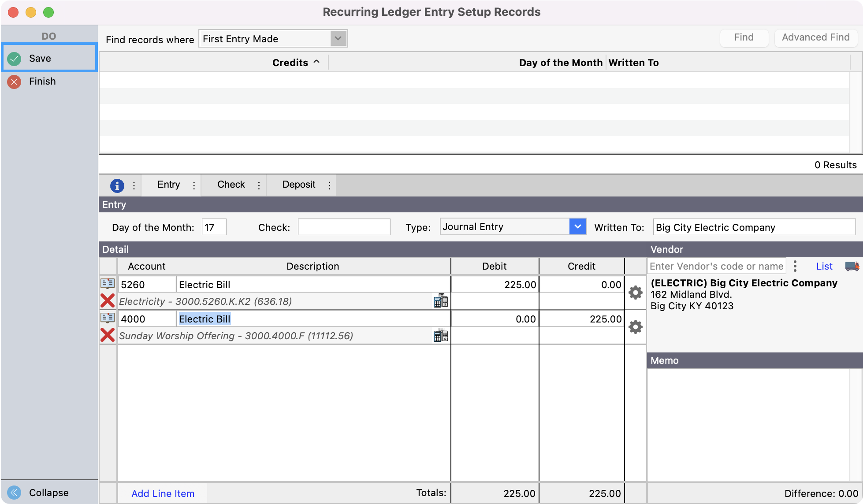Click the vendor List link
The image size is (863, 504).
(824, 266)
